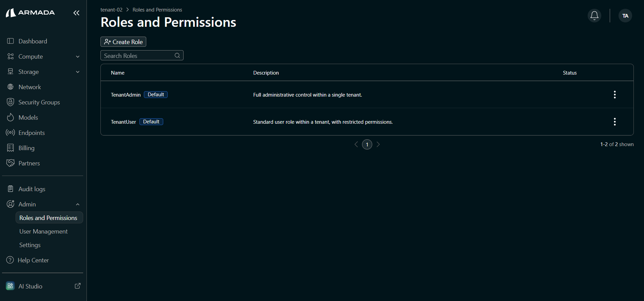Screen dimensions: 644x301
Task: Click the Billing receipt icon
Action: pyautogui.click(x=11, y=148)
